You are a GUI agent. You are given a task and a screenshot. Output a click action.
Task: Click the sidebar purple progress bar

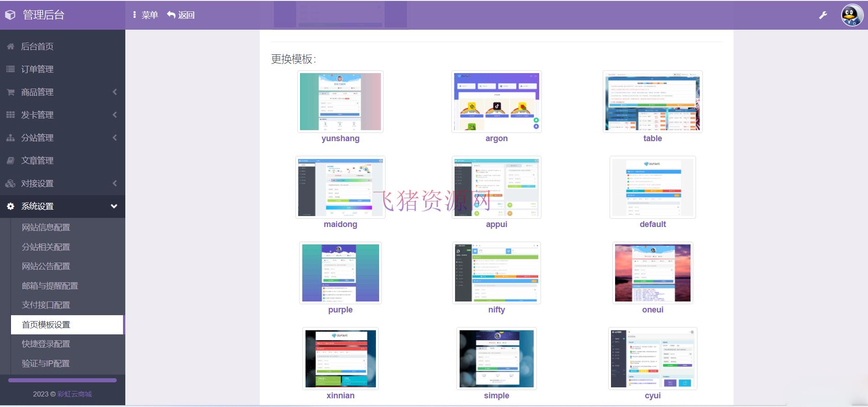click(62, 380)
